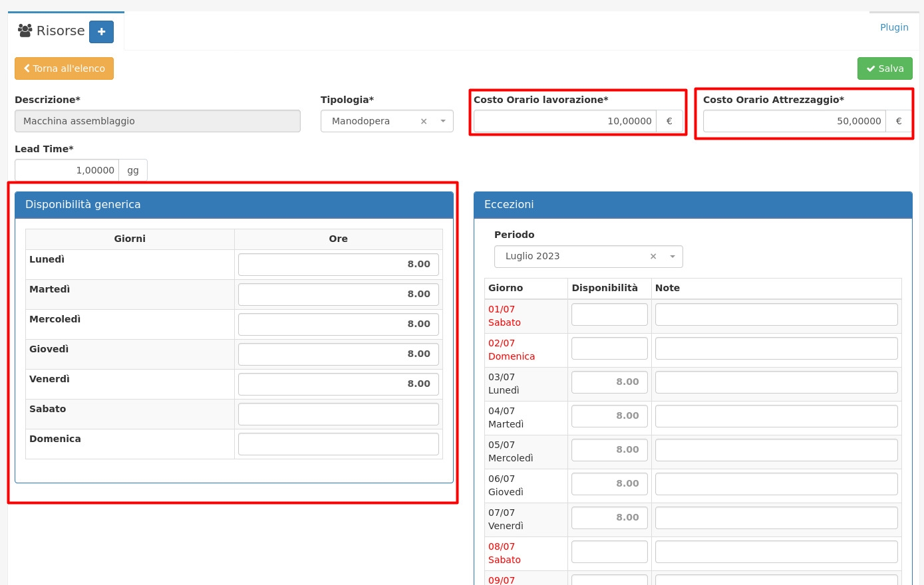The image size is (924, 585).
Task: Click the empty Sabato hours field
Action: pos(338,413)
